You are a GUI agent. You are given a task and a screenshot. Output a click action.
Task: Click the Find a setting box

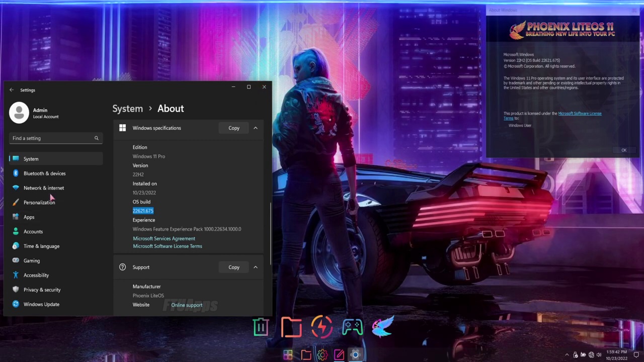pyautogui.click(x=55, y=138)
